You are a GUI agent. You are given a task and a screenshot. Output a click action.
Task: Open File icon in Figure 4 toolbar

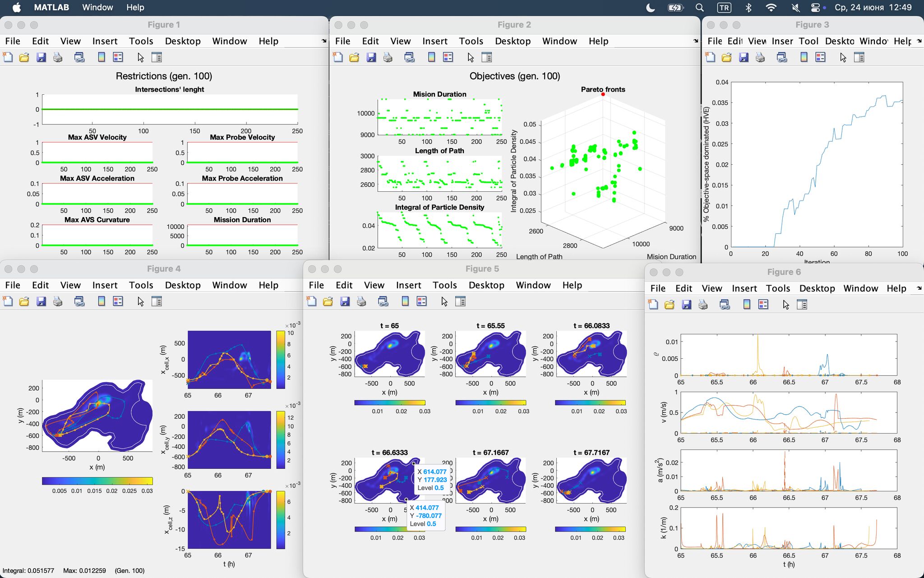[x=24, y=301]
